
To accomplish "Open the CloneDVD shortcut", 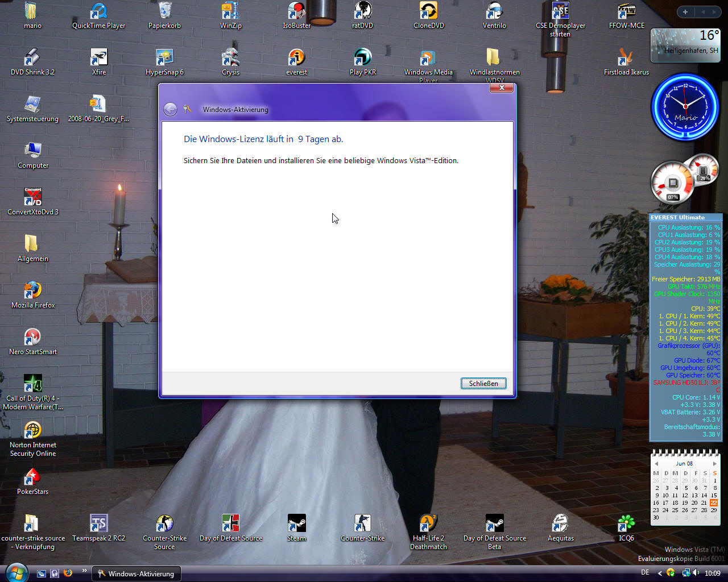I will pyautogui.click(x=429, y=15).
